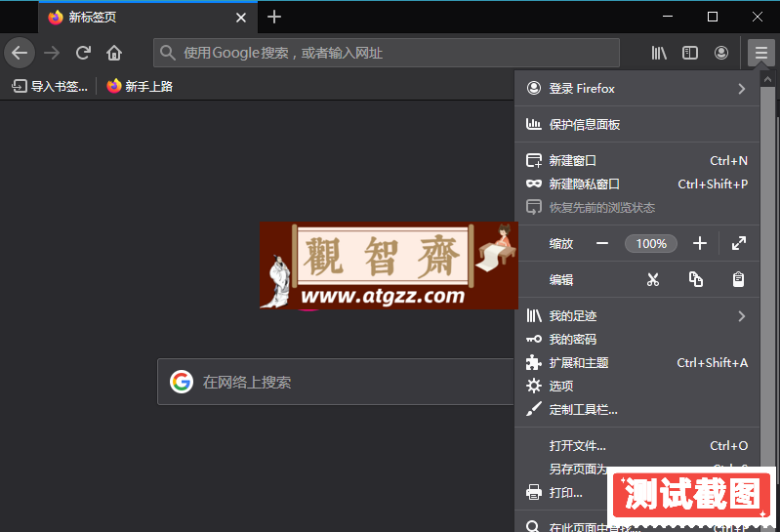Focus the address bar 使用Google搜索
This screenshot has width=780, height=532.
click(387, 53)
